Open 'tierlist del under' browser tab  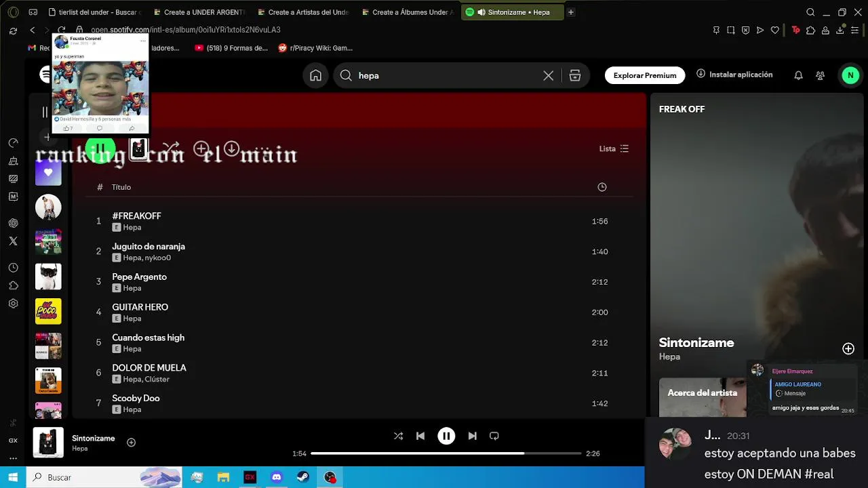tap(95, 12)
